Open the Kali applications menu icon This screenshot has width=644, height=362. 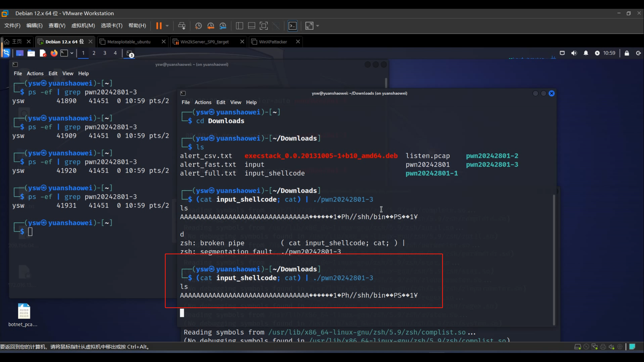[6, 53]
